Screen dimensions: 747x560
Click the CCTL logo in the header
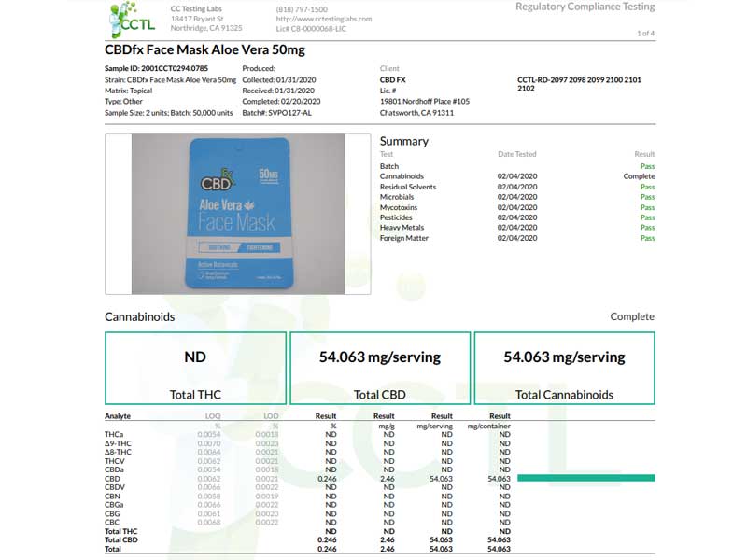click(131, 21)
